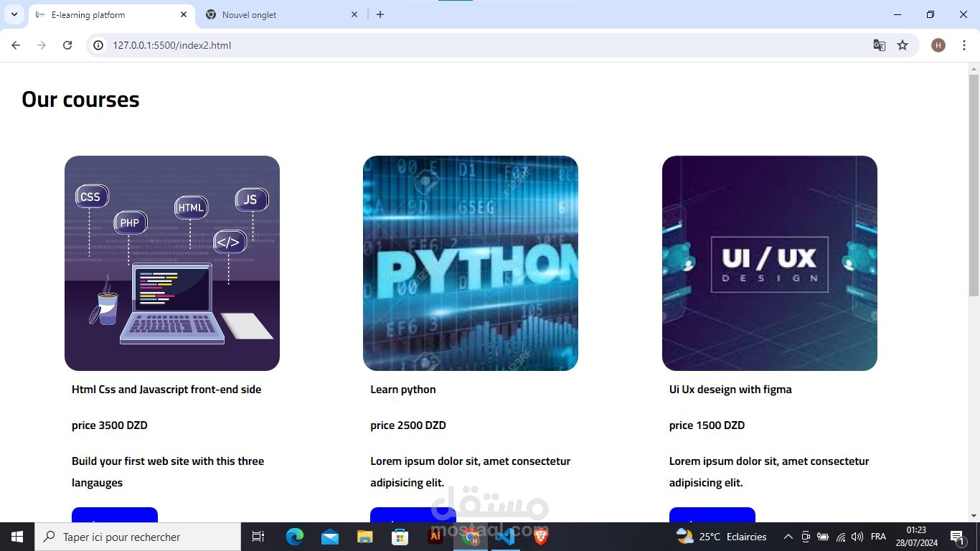
Task: Open the Wi-Fi network tray icon
Action: point(841,537)
